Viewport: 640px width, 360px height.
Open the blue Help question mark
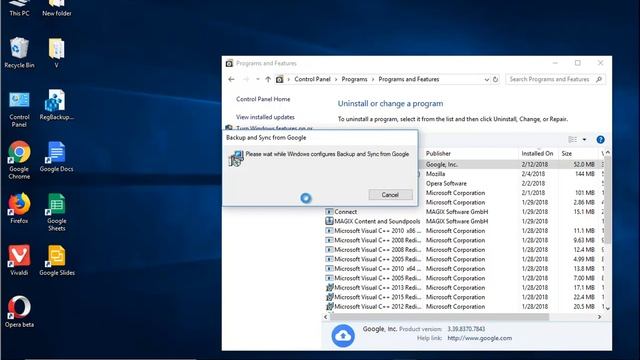pos(600,140)
